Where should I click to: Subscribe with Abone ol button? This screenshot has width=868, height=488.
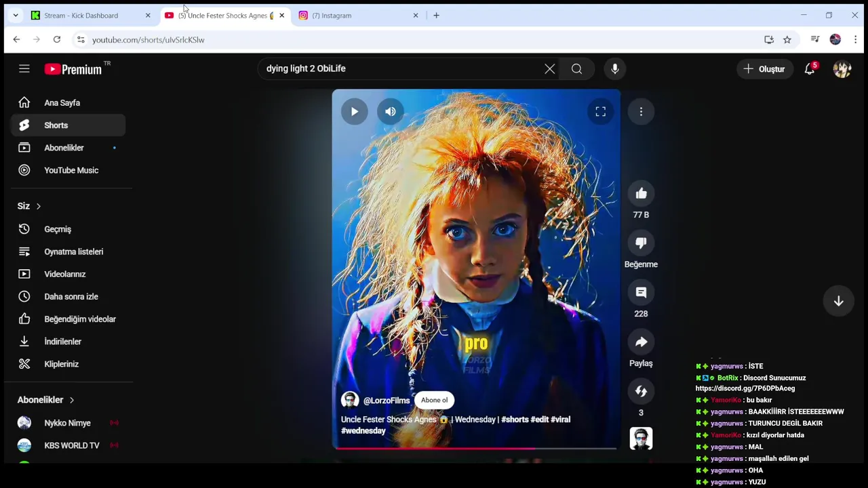click(434, 400)
